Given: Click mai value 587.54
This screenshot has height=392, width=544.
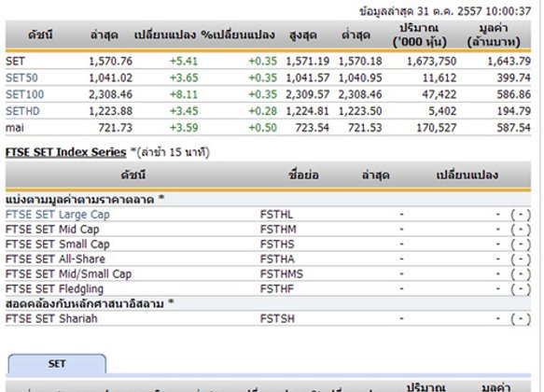Looking at the screenshot, I should 514,128.
